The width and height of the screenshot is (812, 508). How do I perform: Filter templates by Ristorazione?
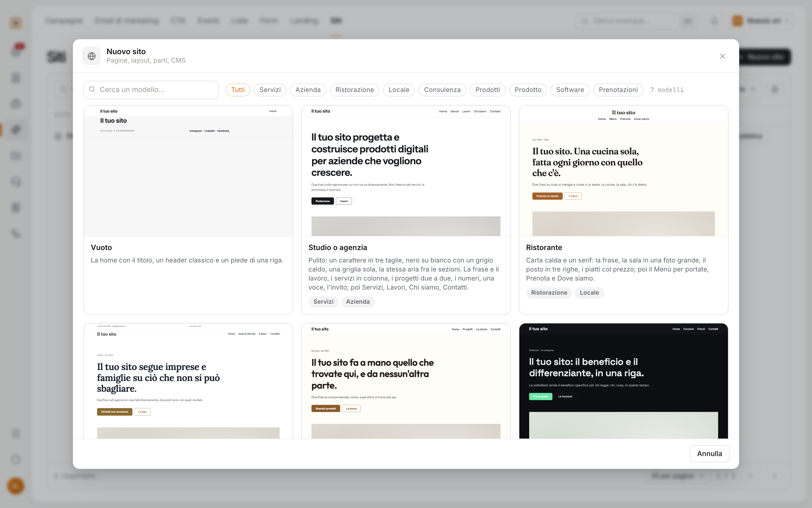[354, 90]
